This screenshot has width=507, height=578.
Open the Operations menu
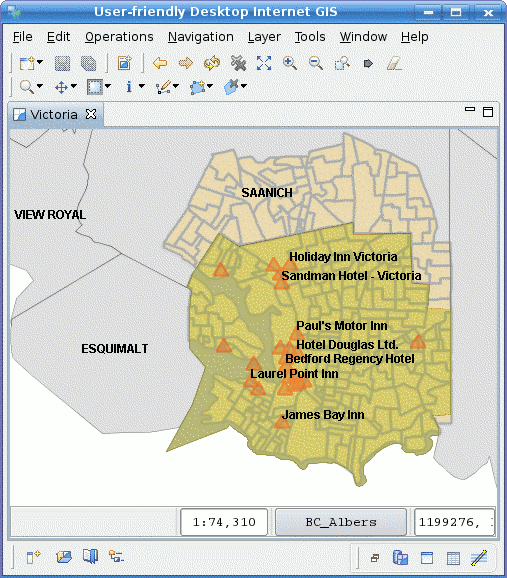tap(119, 37)
